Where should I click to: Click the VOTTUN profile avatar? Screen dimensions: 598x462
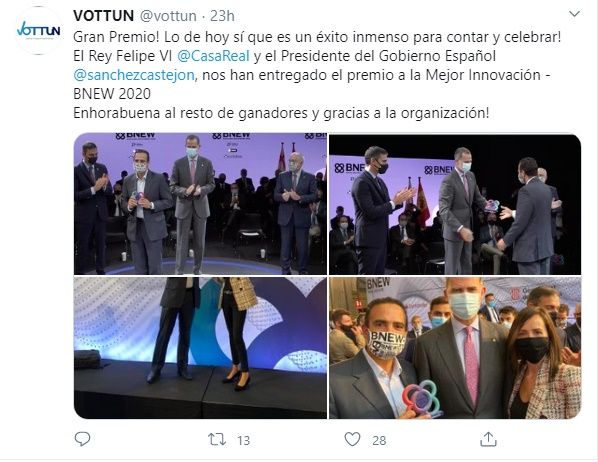click(x=39, y=30)
